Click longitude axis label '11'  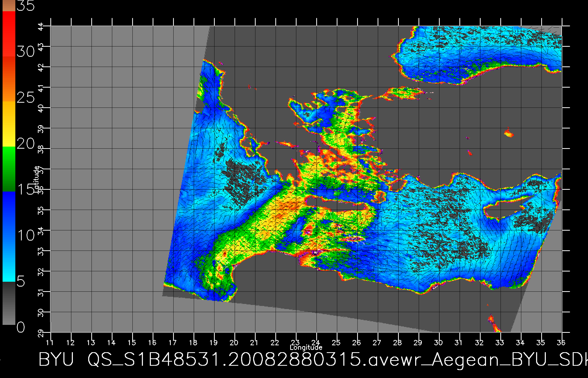(50, 342)
